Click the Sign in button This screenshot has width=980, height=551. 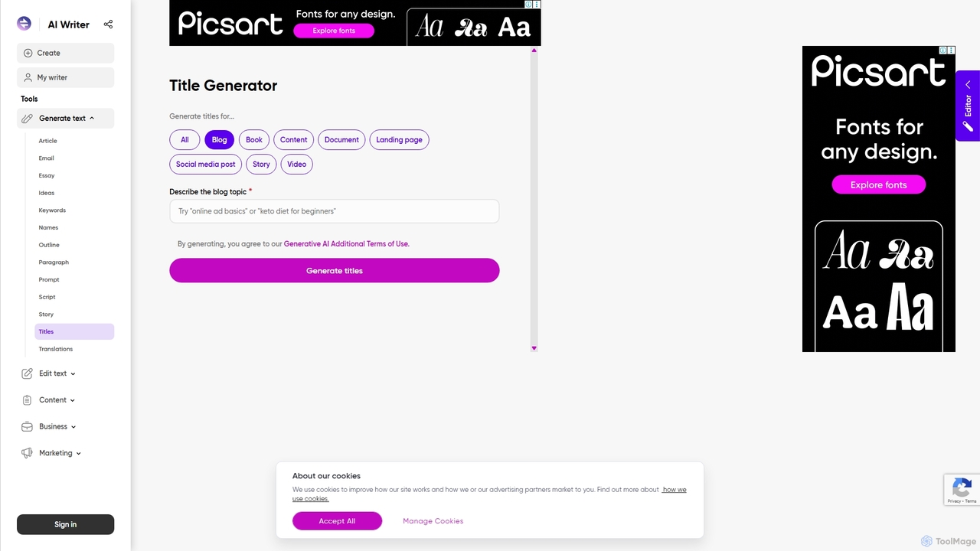(x=65, y=524)
